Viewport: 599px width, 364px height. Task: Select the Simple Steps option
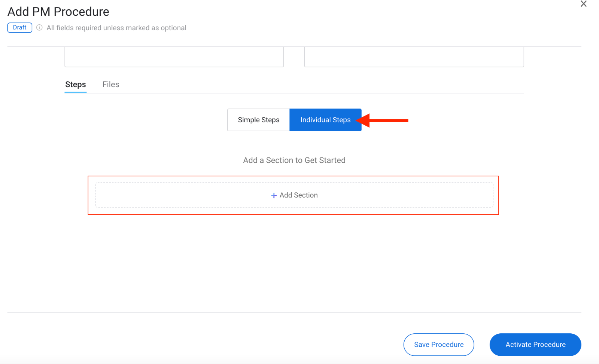[x=258, y=120]
